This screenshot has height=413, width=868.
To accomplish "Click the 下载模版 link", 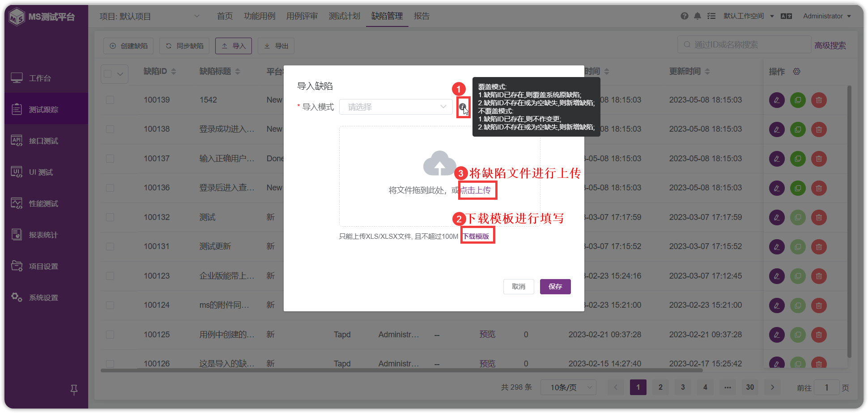I will tap(476, 236).
